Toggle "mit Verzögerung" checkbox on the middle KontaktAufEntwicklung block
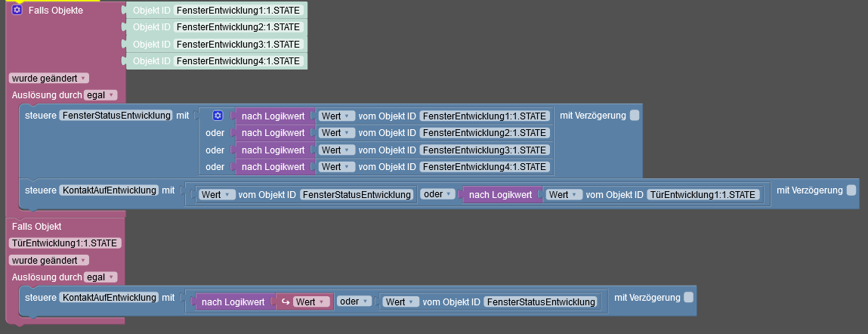 [x=851, y=190]
